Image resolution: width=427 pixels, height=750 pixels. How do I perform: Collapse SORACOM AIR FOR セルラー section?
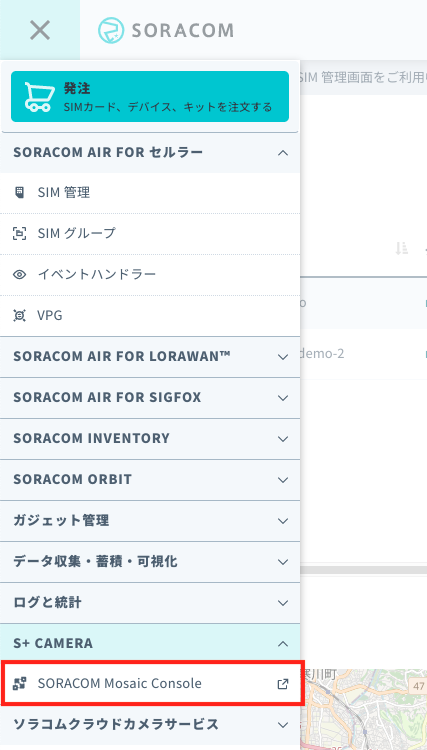tap(150, 153)
